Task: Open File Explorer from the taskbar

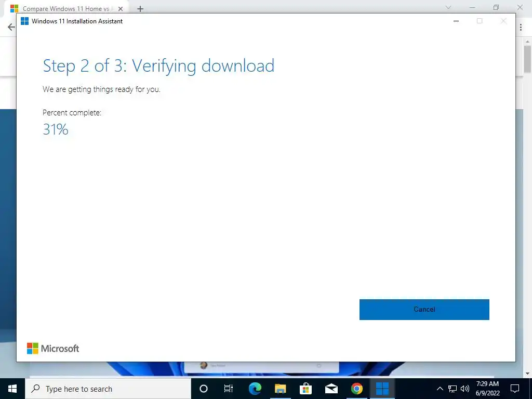Action: coord(280,389)
